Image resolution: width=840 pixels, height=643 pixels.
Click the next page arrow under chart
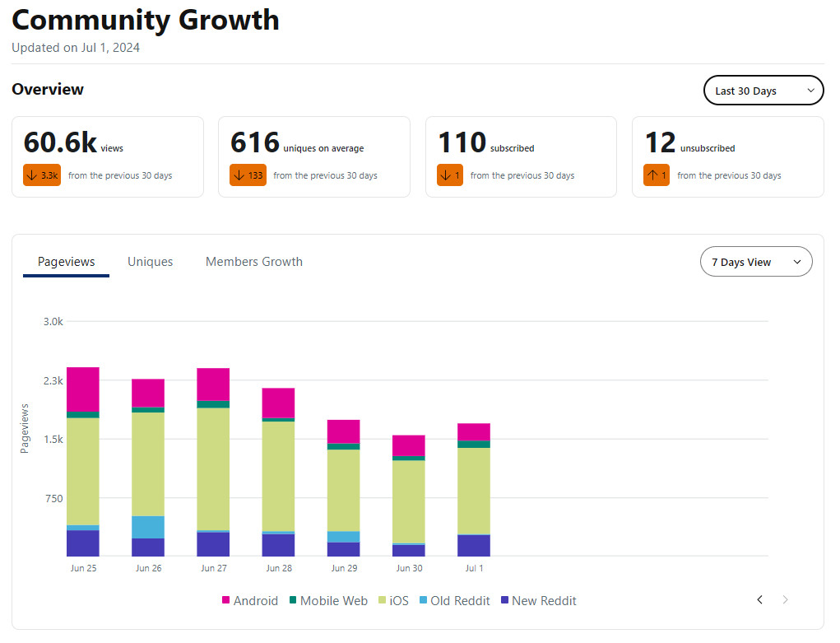785,600
